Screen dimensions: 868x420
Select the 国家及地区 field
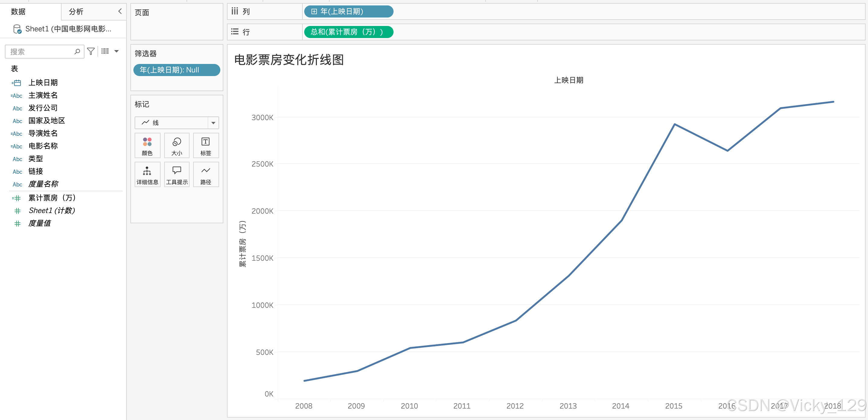(x=47, y=121)
